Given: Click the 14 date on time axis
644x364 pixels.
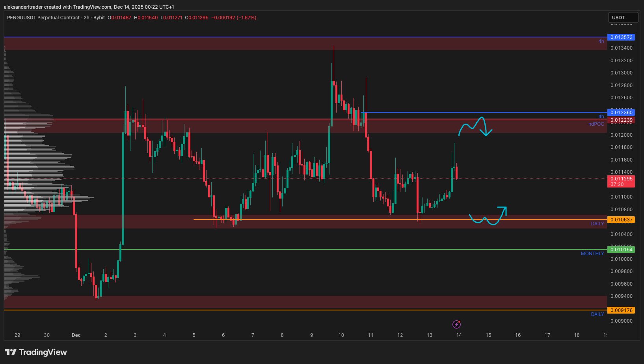Looking at the screenshot, I should coord(459,335).
